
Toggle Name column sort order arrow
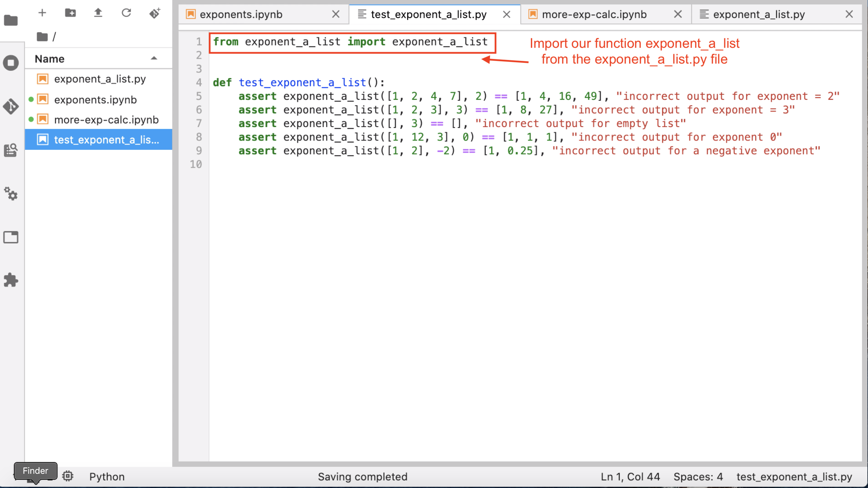coord(154,58)
